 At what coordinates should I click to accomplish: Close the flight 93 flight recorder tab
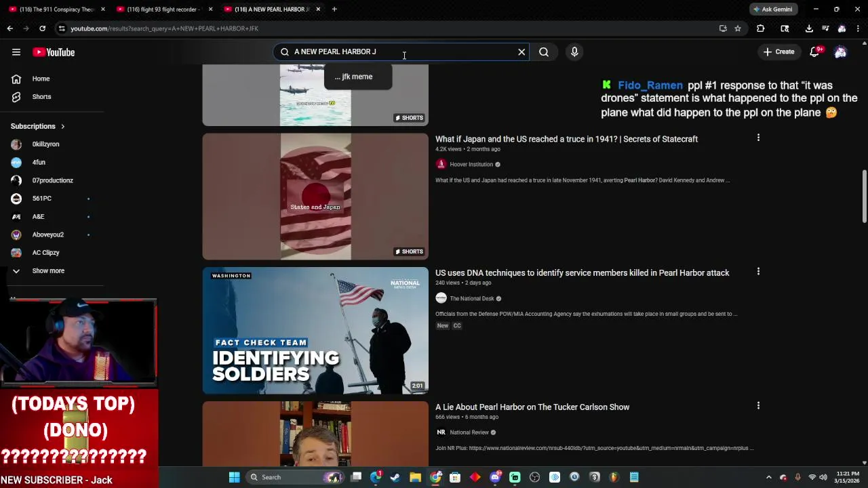point(210,9)
